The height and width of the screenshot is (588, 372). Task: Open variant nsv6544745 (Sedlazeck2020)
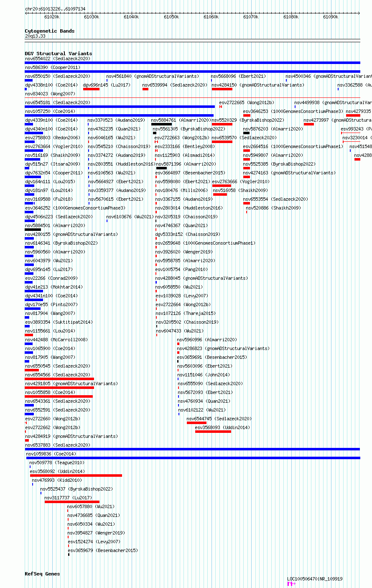pos(219,419)
